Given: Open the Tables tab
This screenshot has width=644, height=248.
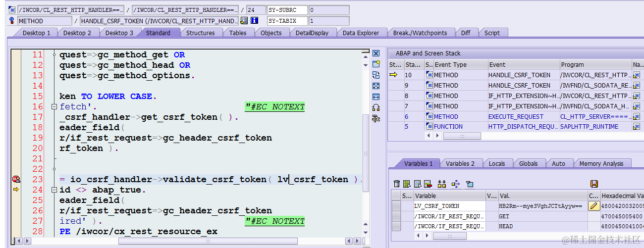Looking at the screenshot, I should click(238, 33).
